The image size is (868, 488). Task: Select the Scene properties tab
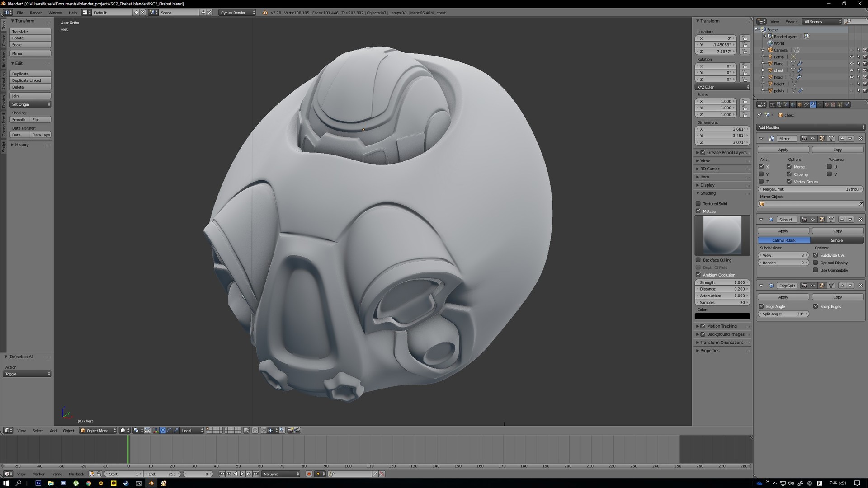786,104
